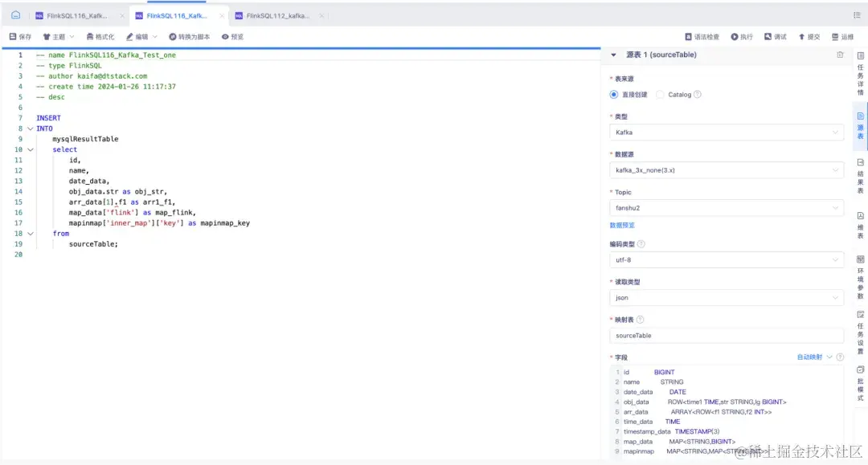This screenshot has height=465, width=868.
Task: Click help icon beside Mapping table (映射表)
Action: pos(640,320)
